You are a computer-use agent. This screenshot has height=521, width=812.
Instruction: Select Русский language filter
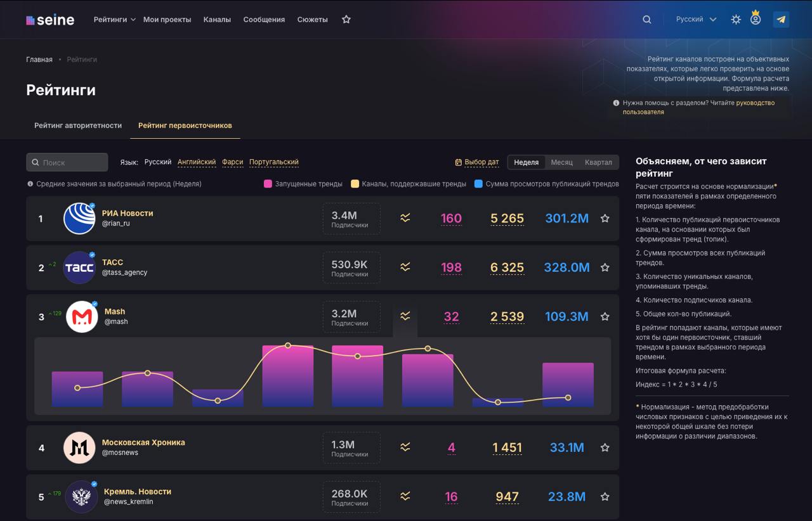[x=158, y=162]
